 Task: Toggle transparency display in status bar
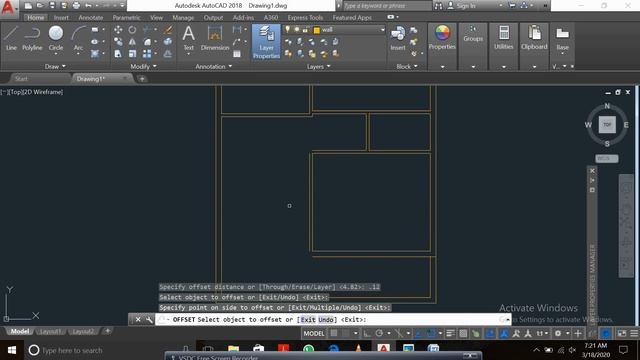463,333
